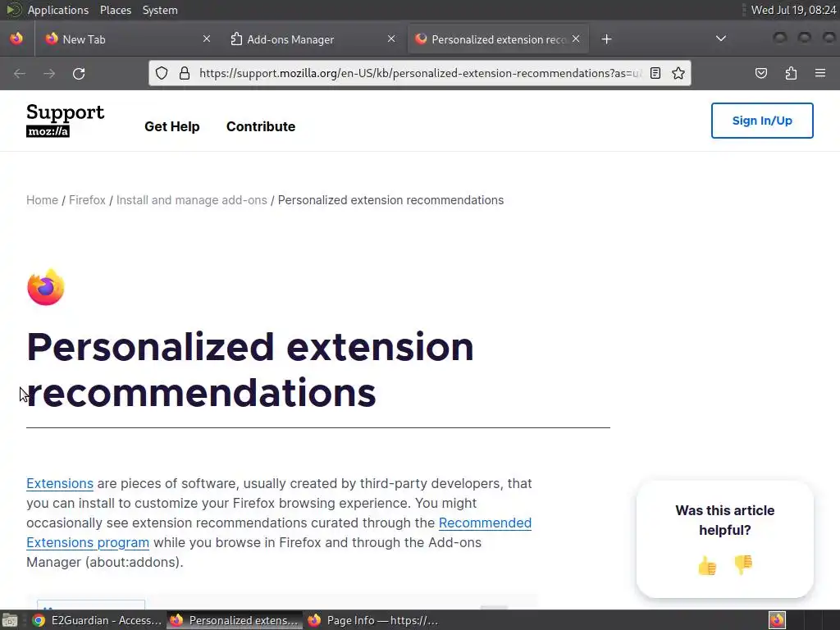View site security padlock info
The height and width of the screenshot is (630, 840).
185,73
